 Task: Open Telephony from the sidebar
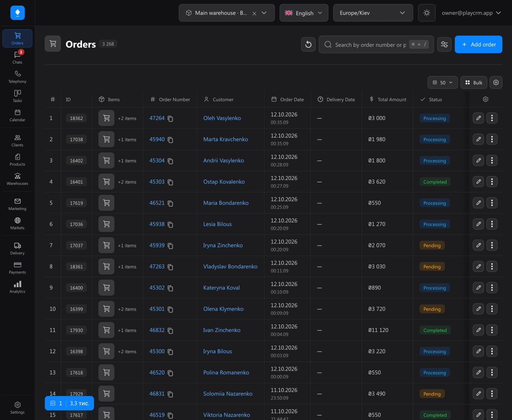coord(17,77)
